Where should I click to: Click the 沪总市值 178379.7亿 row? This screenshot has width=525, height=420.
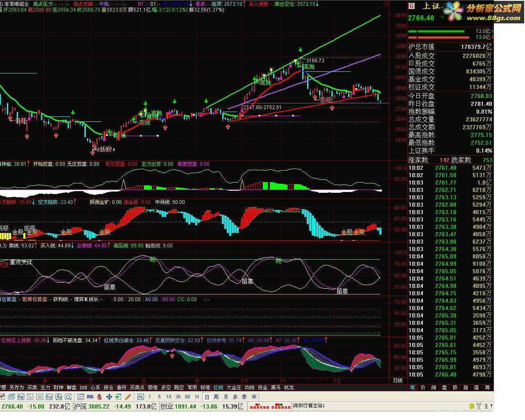(x=450, y=47)
